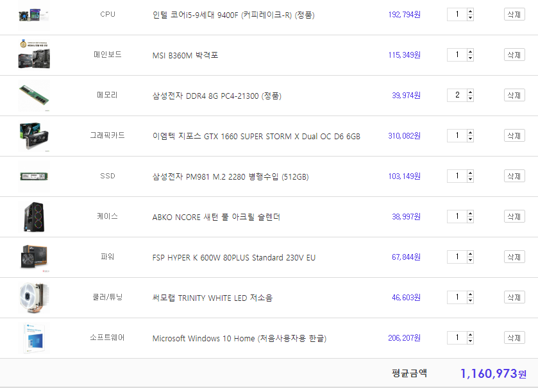Remove the Windows 10 Home item
Screen dimensions: 538x392
pos(514,337)
